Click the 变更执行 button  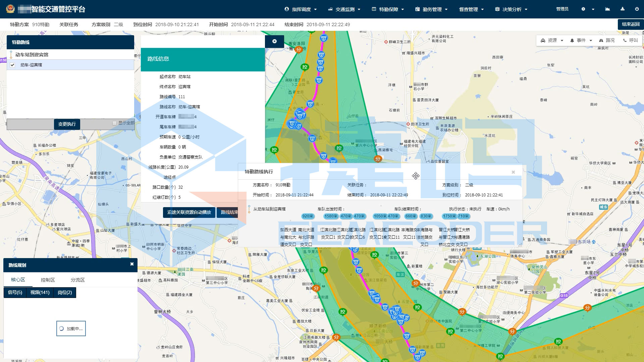point(67,124)
